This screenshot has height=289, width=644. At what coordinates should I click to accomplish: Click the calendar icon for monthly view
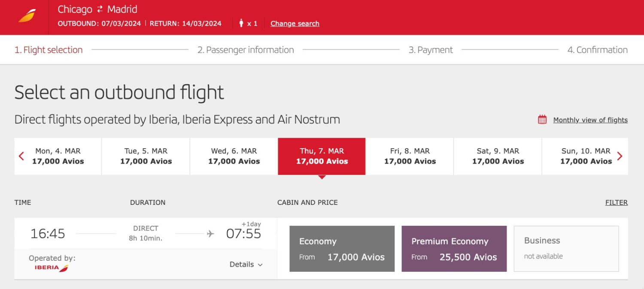542,120
